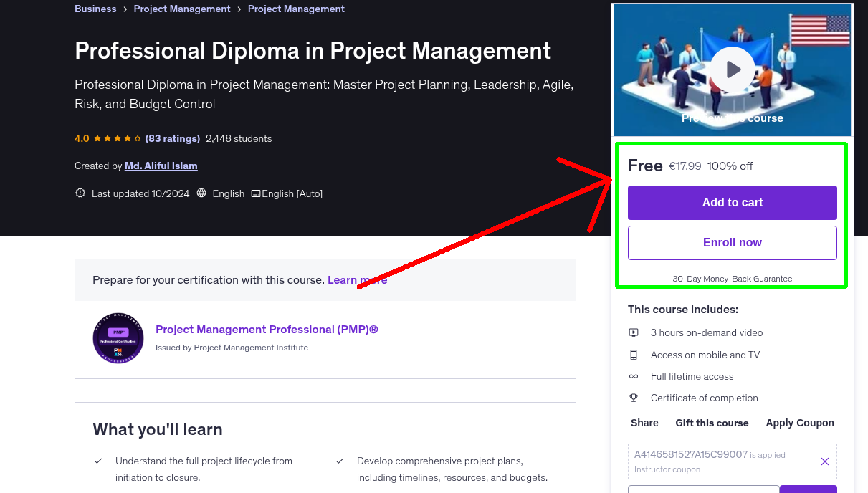Viewport: 868px width, 493px height.
Task: Click the on-demand video icon
Action: coord(634,332)
